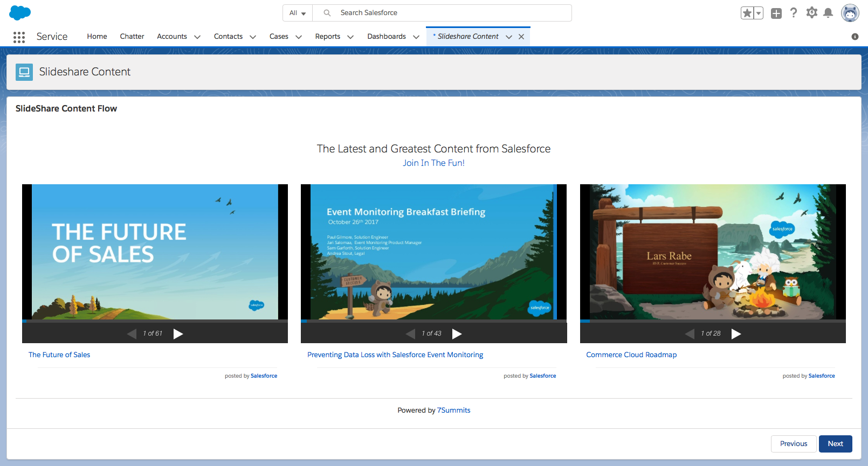868x466 pixels.
Task: Click the Join In The Fun! link
Action: click(x=433, y=163)
